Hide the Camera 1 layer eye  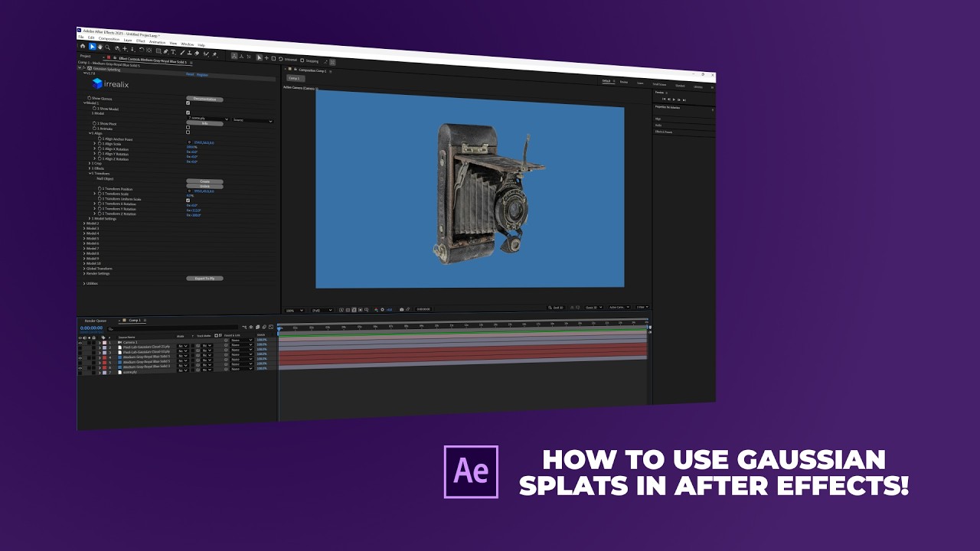(80, 342)
